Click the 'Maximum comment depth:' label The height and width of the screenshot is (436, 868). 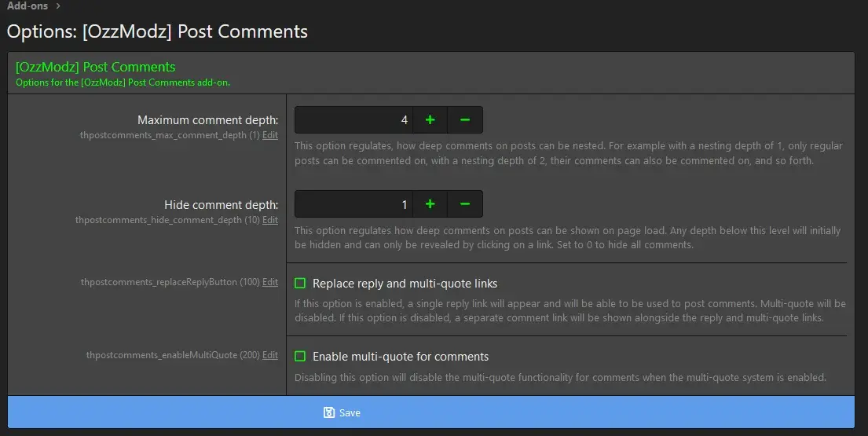click(x=207, y=120)
